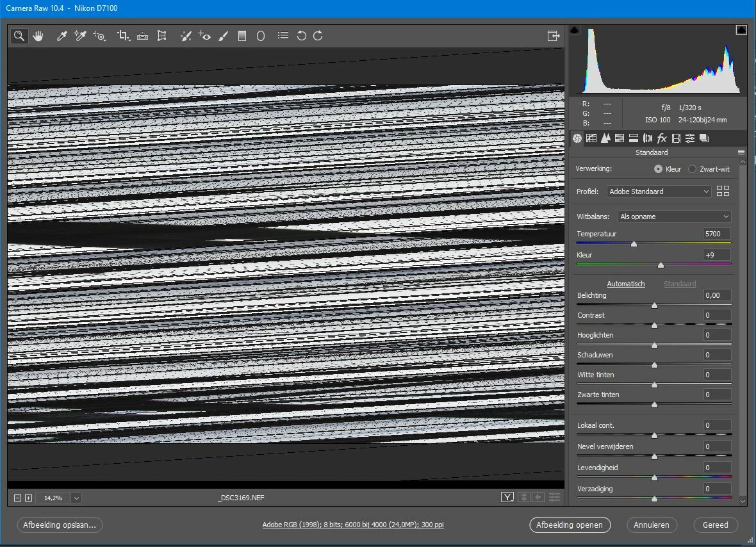Image resolution: width=756 pixels, height=547 pixels.
Task: Click the Verzadiging slider handle
Action: [654, 499]
